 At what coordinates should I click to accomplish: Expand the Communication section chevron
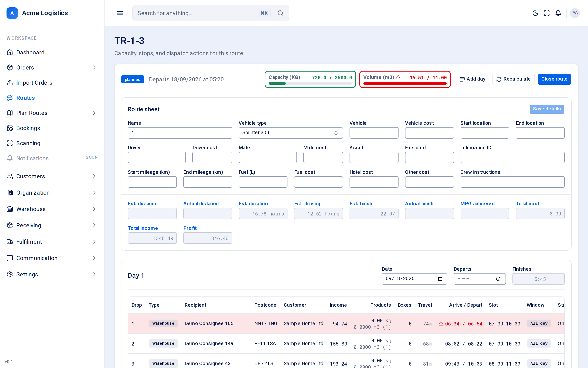click(94, 258)
